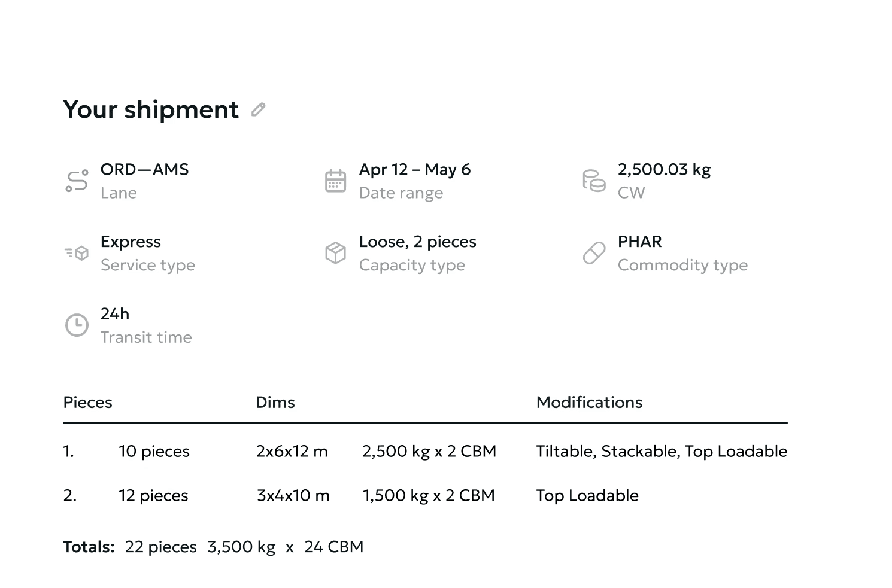Select the 12 pieces row entry
The width and height of the screenshot is (892, 588).
pyautogui.click(x=153, y=496)
